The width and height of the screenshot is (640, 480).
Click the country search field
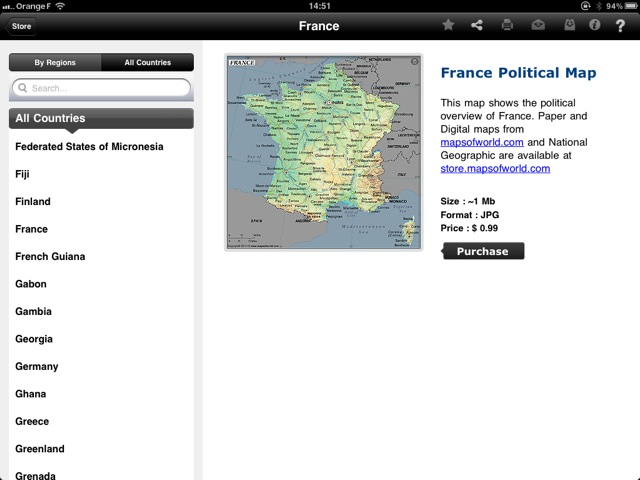[101, 88]
